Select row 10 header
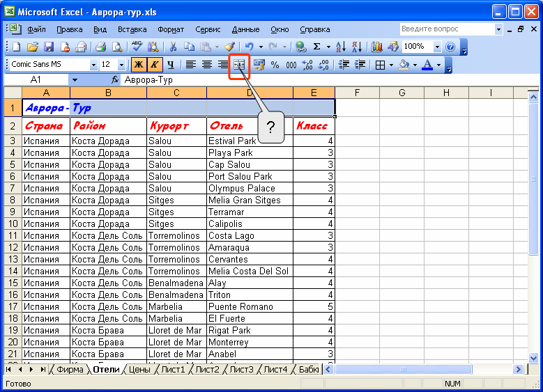Screen dimensions: 543x392 coord(13,224)
